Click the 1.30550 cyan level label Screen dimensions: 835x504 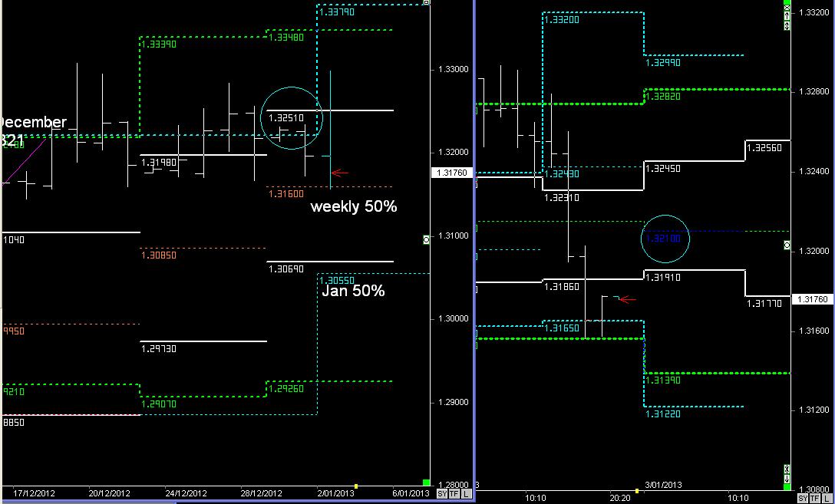337,281
